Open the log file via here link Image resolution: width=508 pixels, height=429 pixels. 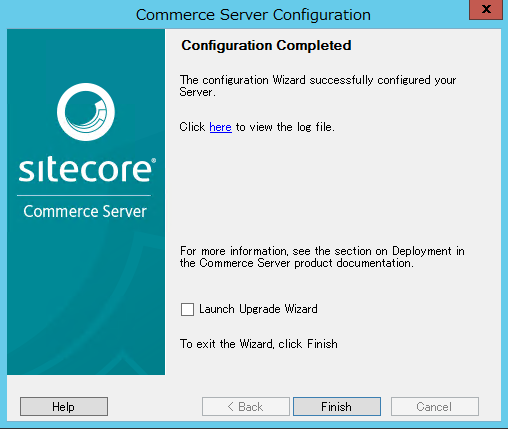(220, 127)
